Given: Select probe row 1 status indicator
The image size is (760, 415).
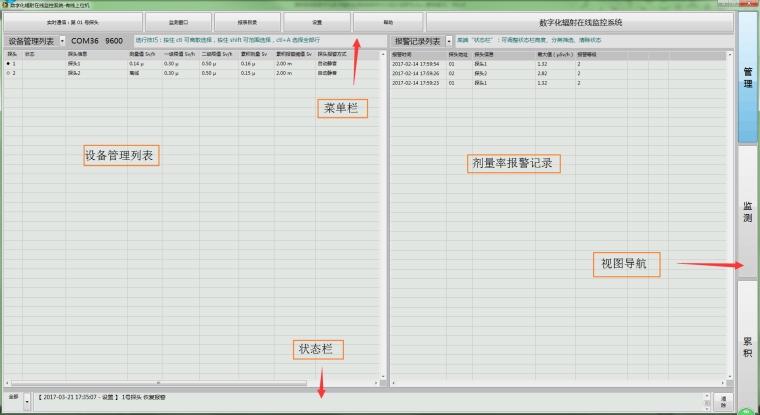Looking at the screenshot, I should (10, 63).
